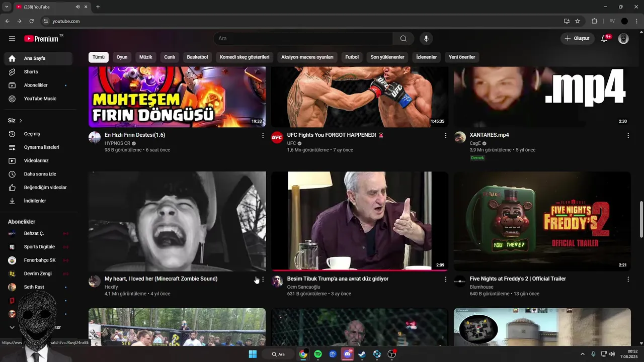This screenshot has width=644, height=362.
Task: Select the Canlı filter chip
Action: click(170, 57)
